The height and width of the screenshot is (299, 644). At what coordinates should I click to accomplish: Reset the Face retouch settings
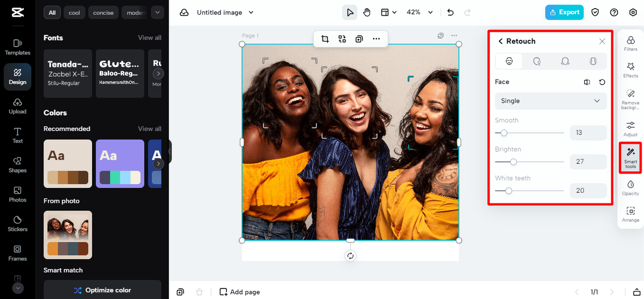[x=602, y=82]
